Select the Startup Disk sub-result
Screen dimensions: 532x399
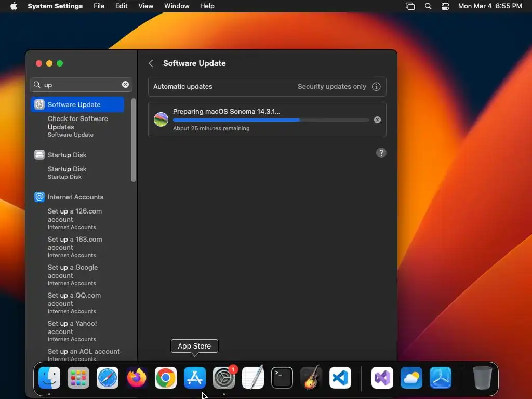pyautogui.click(x=67, y=172)
